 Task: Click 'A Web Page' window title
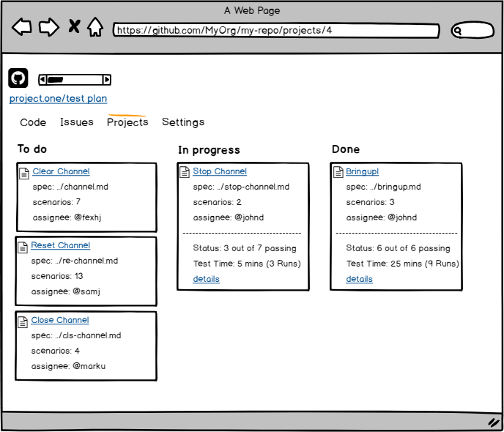pos(252,10)
